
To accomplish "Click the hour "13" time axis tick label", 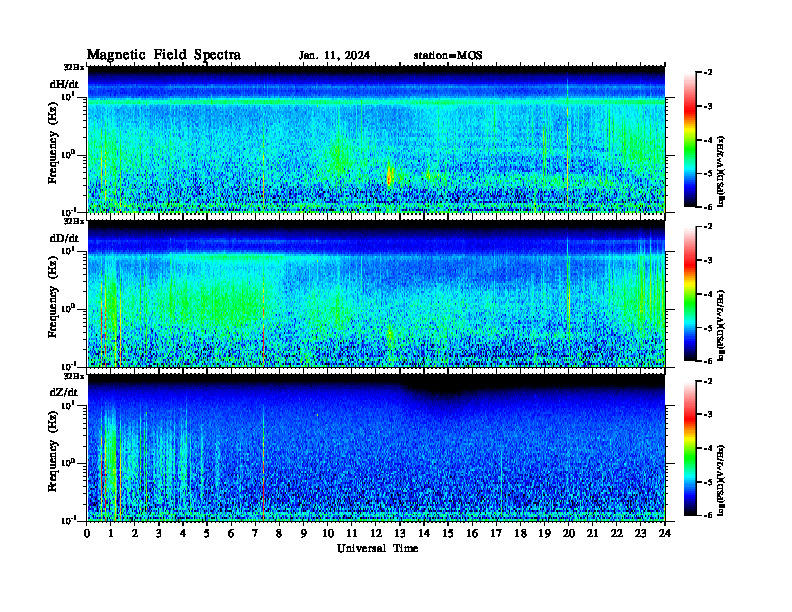I will 400,534.
